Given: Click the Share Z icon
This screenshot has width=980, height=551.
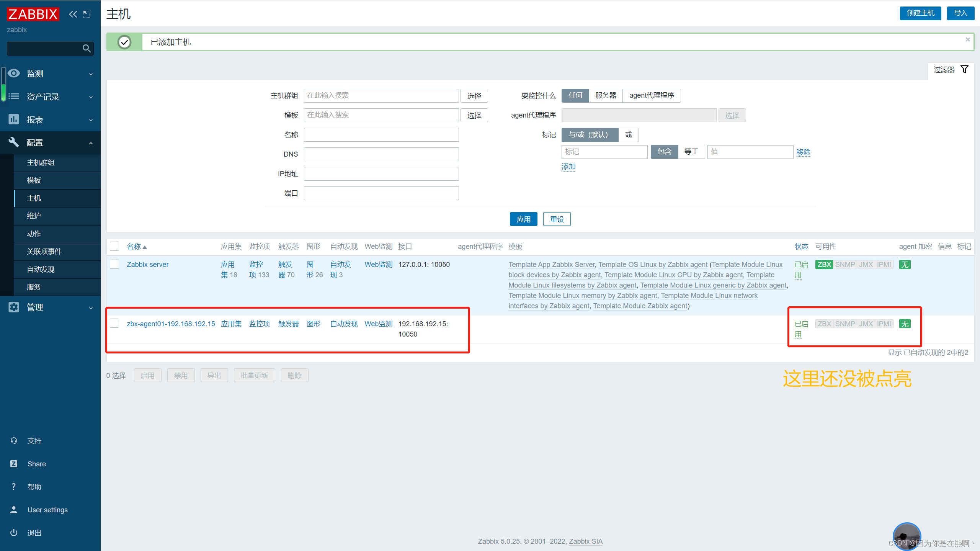Looking at the screenshot, I should click(x=14, y=464).
